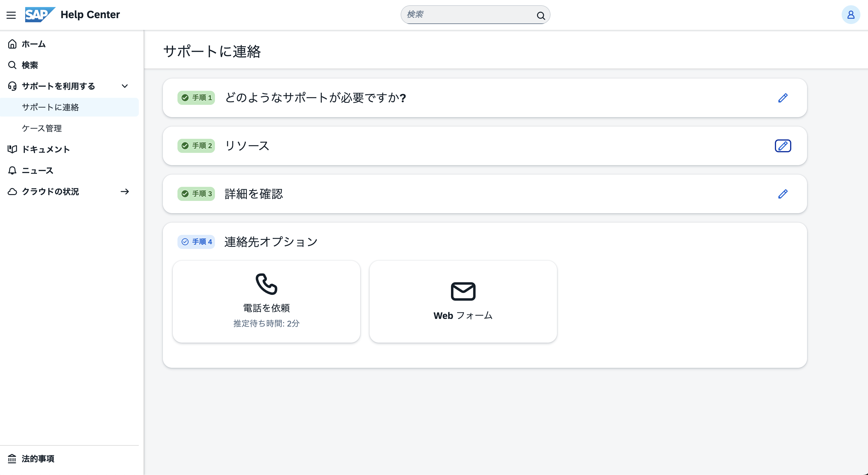Click the hamburger menu icon
The image size is (868, 475).
(11, 15)
